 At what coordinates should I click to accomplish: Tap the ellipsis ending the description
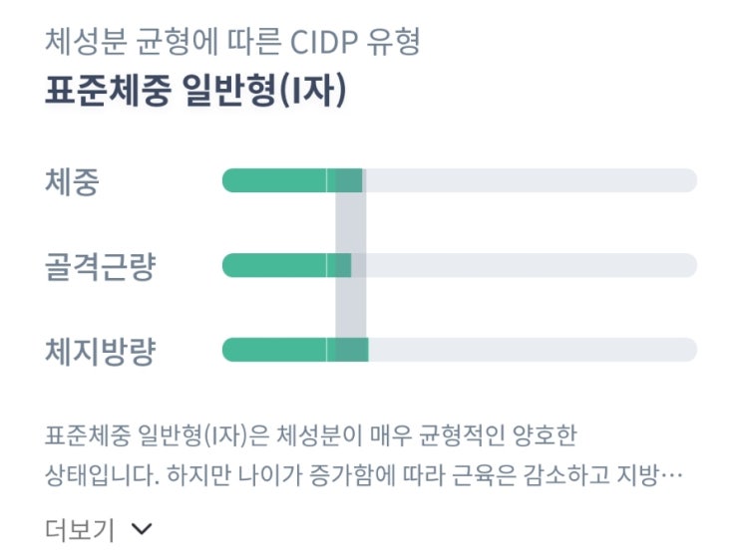point(671,476)
